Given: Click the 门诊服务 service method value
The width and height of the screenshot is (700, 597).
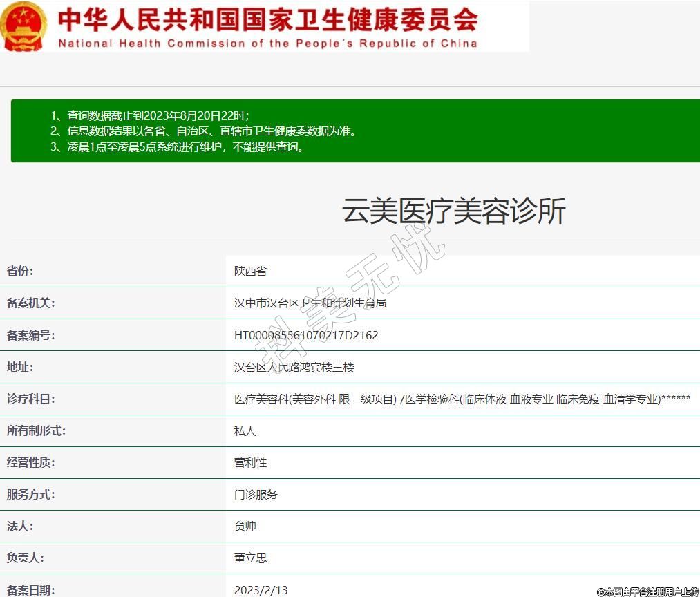Looking at the screenshot, I should (x=256, y=494).
